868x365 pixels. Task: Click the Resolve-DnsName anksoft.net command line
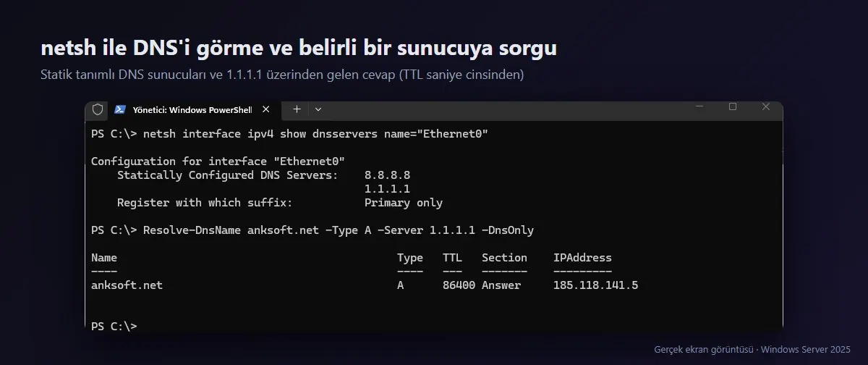(x=339, y=230)
